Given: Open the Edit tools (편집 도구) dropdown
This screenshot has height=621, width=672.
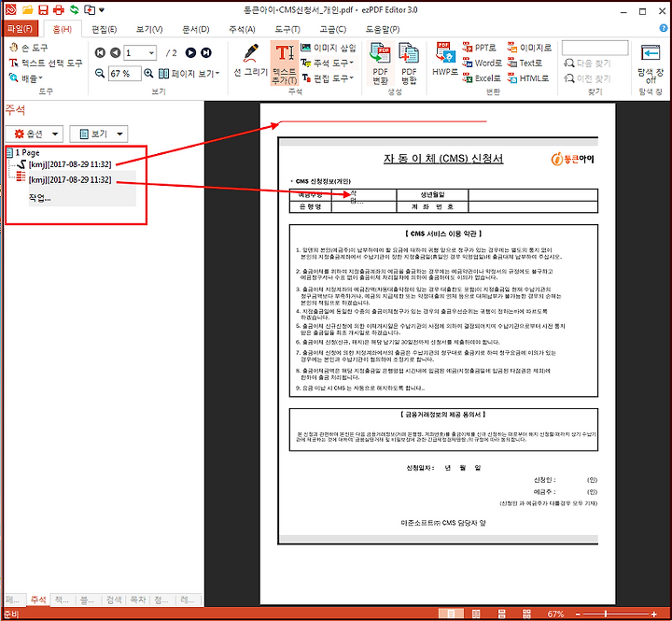Looking at the screenshot, I should coord(328,78).
